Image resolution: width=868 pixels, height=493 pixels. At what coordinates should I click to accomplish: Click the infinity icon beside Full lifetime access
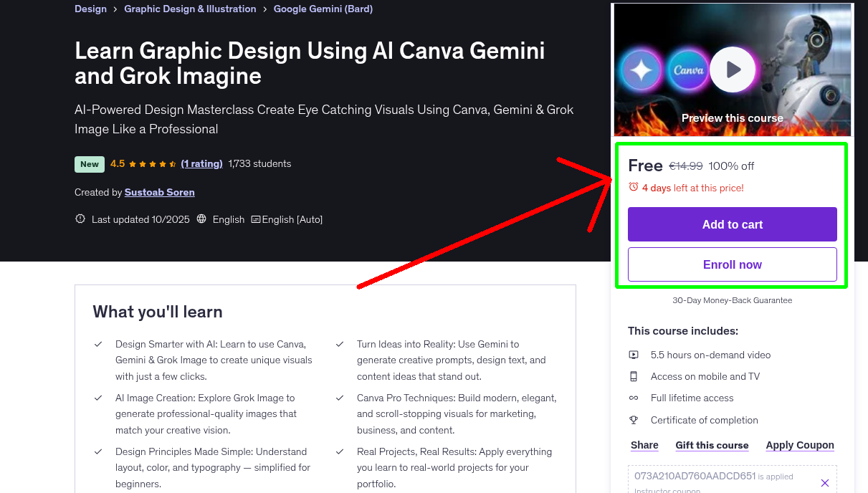point(634,398)
